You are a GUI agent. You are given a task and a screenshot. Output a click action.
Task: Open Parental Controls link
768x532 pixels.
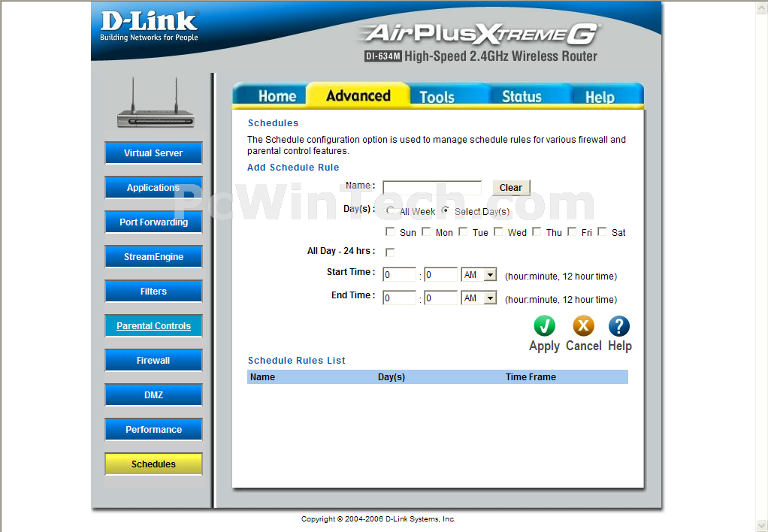[x=153, y=326]
